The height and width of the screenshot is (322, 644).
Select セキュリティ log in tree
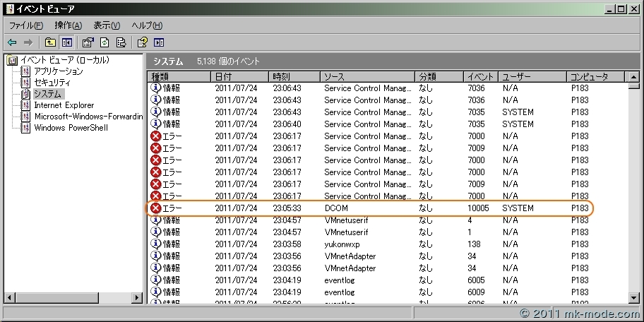coord(53,83)
